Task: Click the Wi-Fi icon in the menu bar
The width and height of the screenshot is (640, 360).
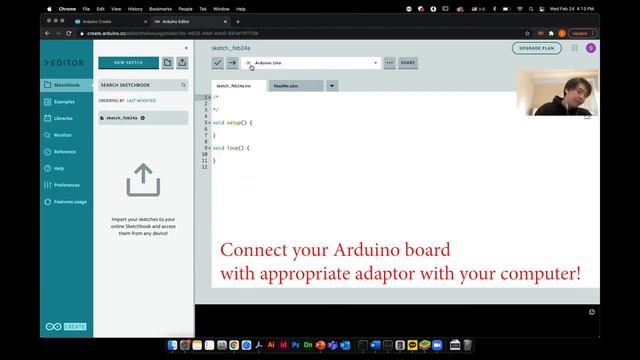Action: pyautogui.click(x=520, y=9)
